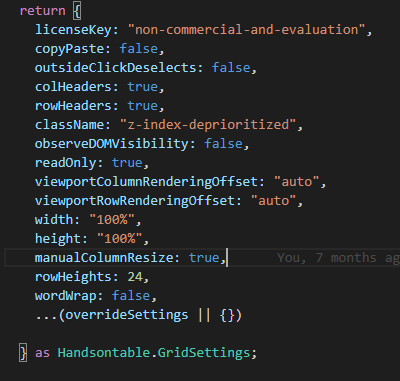Click manualColumnResize property name
Screen dimensions: 400x381
pos(104,258)
